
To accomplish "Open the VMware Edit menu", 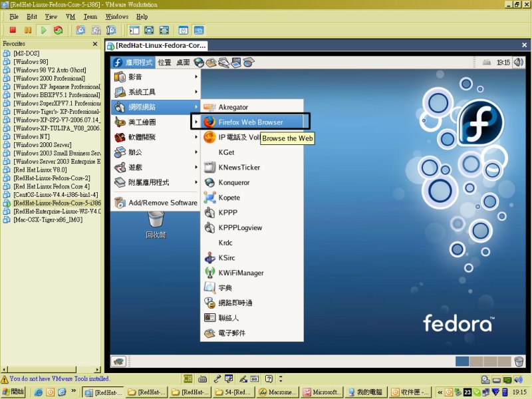I will click(32, 17).
